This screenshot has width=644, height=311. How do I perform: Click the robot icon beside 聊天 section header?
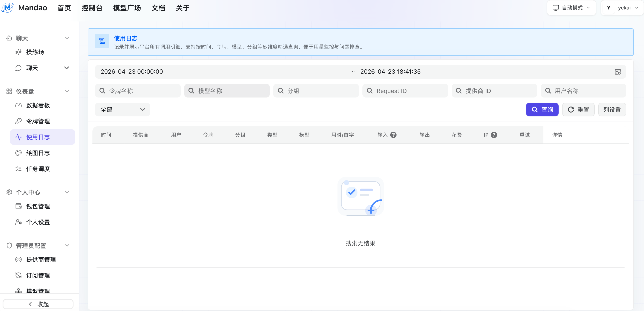9,38
